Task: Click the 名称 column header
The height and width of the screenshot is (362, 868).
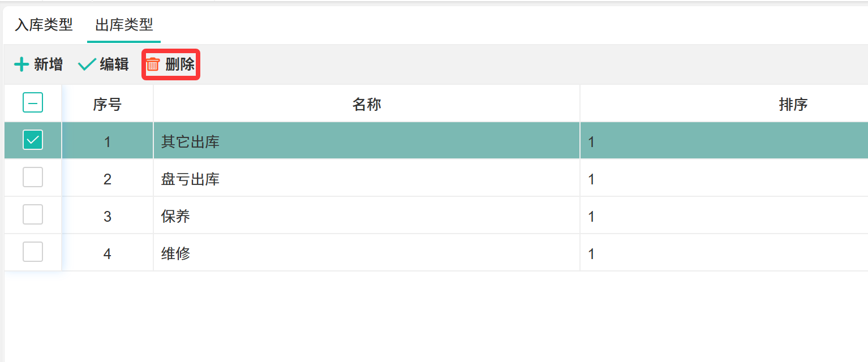Action: point(366,104)
